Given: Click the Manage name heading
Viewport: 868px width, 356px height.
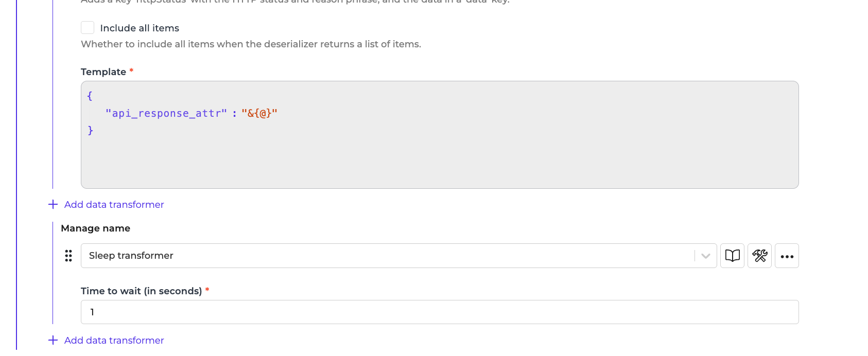Looking at the screenshot, I should (96, 228).
